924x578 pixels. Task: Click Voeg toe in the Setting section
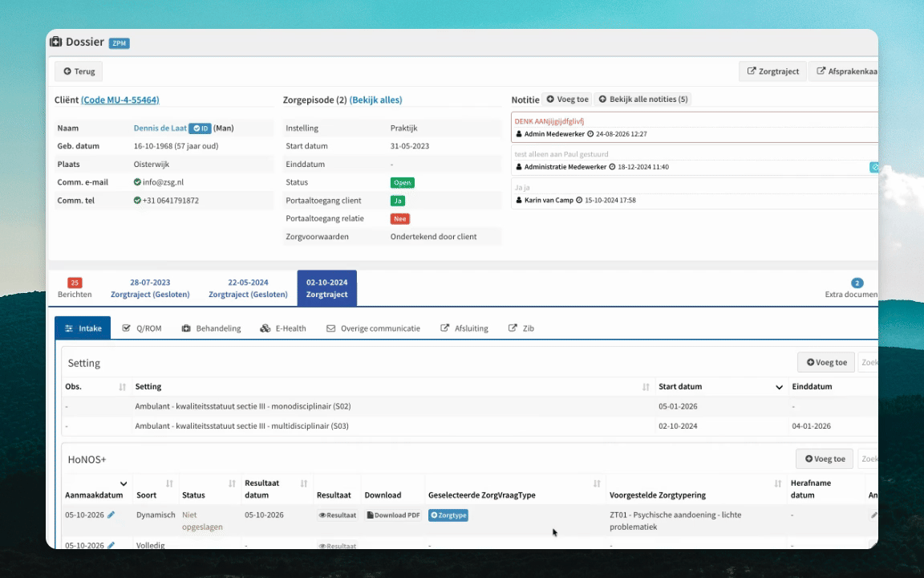click(x=826, y=362)
